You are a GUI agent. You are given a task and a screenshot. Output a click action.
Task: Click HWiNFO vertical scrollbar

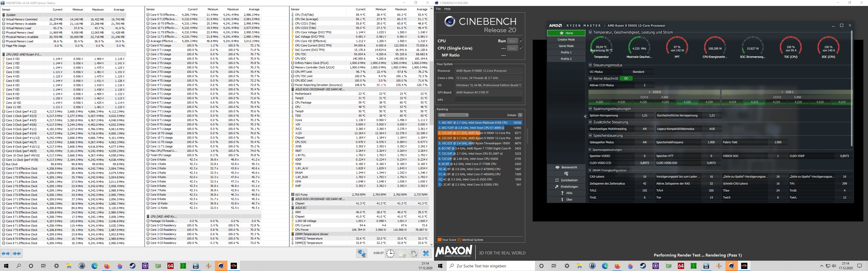(x=431, y=93)
